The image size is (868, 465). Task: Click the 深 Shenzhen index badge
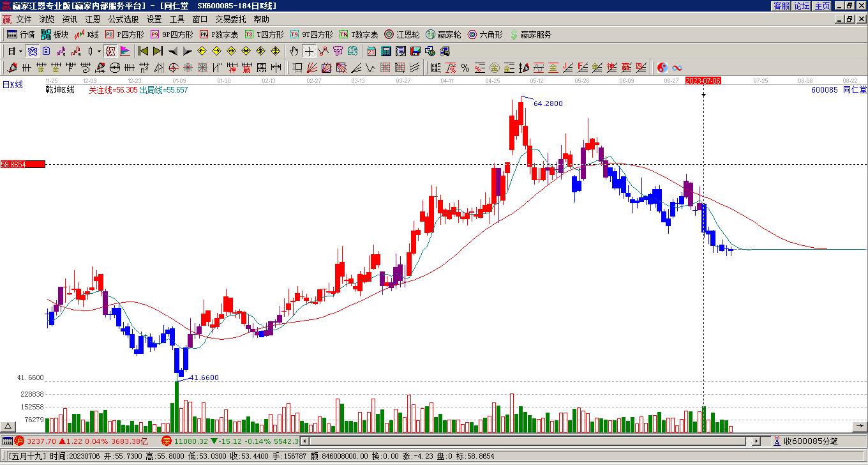pos(167,441)
